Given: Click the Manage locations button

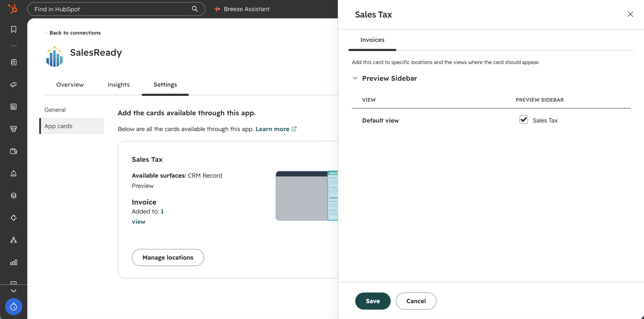Looking at the screenshot, I should (168, 258).
